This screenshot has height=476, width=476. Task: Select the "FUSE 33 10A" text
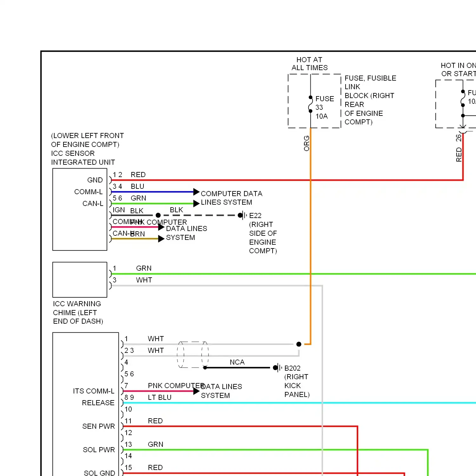click(x=324, y=108)
